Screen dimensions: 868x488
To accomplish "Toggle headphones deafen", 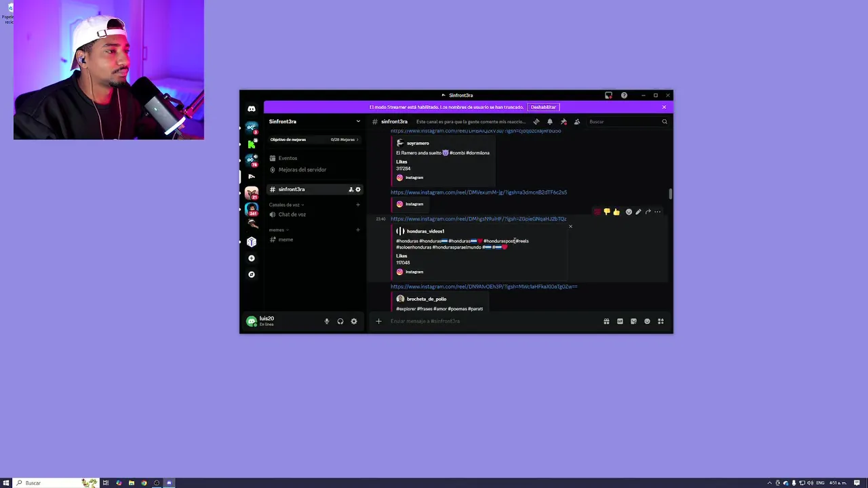I will point(340,321).
